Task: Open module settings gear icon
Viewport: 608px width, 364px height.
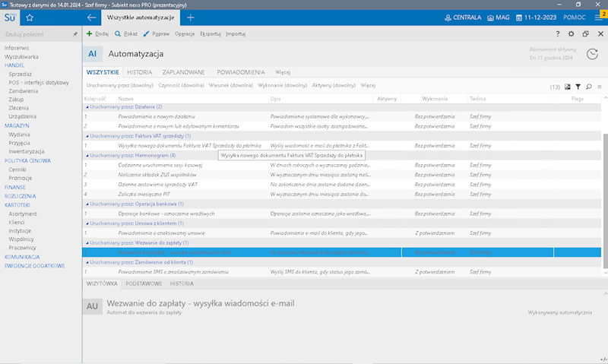Action: coord(572,33)
